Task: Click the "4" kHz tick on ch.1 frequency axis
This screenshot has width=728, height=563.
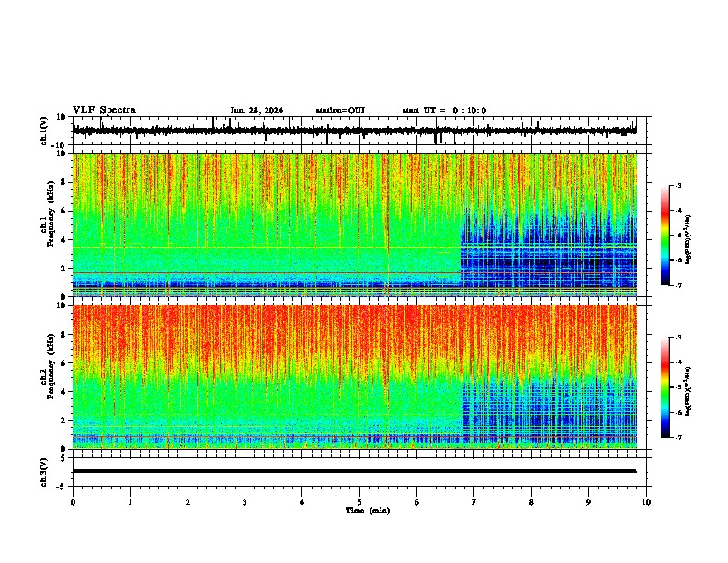Action: pyautogui.click(x=64, y=240)
